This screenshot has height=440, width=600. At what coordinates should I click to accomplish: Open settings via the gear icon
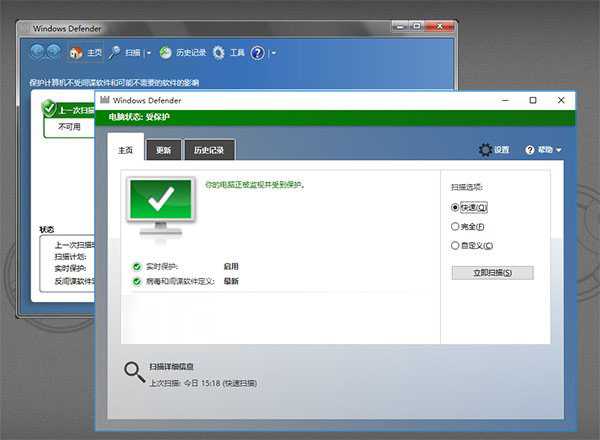(x=485, y=150)
